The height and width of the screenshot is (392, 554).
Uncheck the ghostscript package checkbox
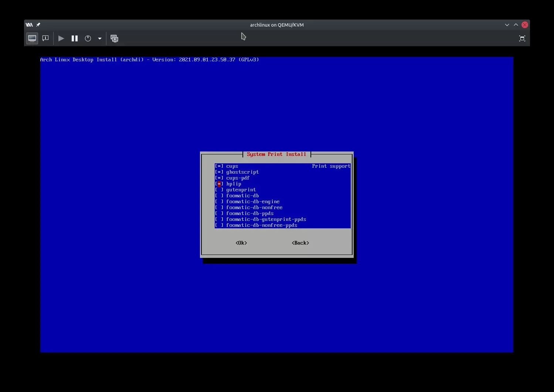coord(219,172)
